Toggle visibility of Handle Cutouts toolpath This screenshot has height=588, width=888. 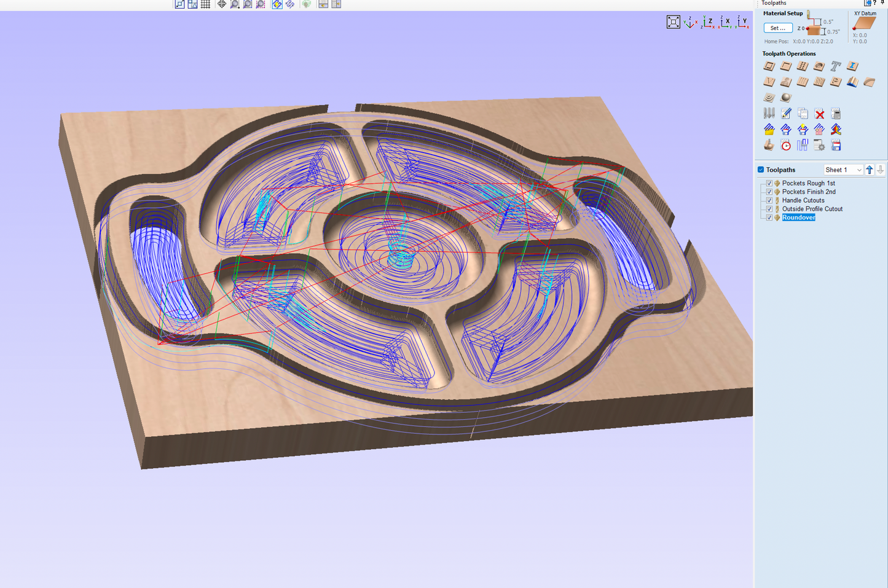coord(769,200)
